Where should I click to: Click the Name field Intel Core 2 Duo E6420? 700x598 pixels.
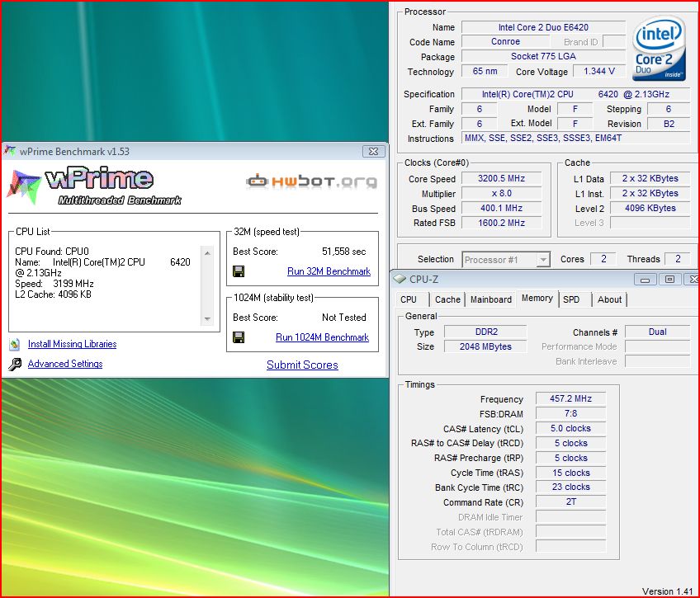(x=543, y=27)
